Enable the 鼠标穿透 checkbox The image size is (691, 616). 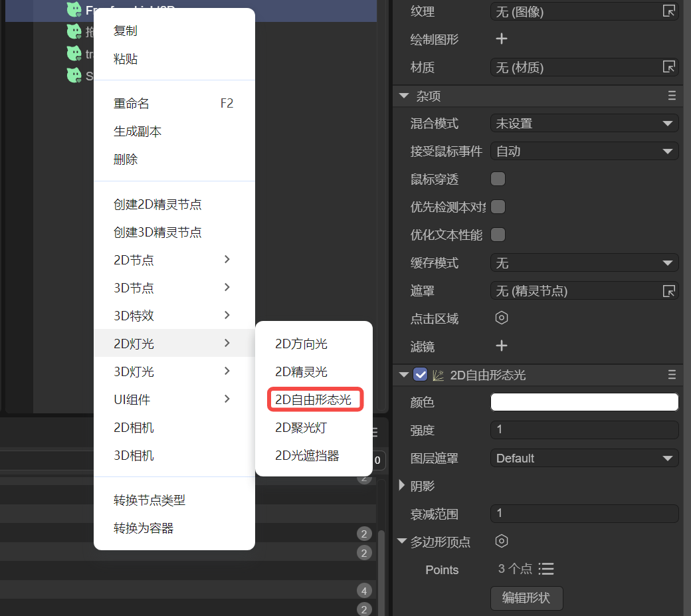tap(498, 179)
